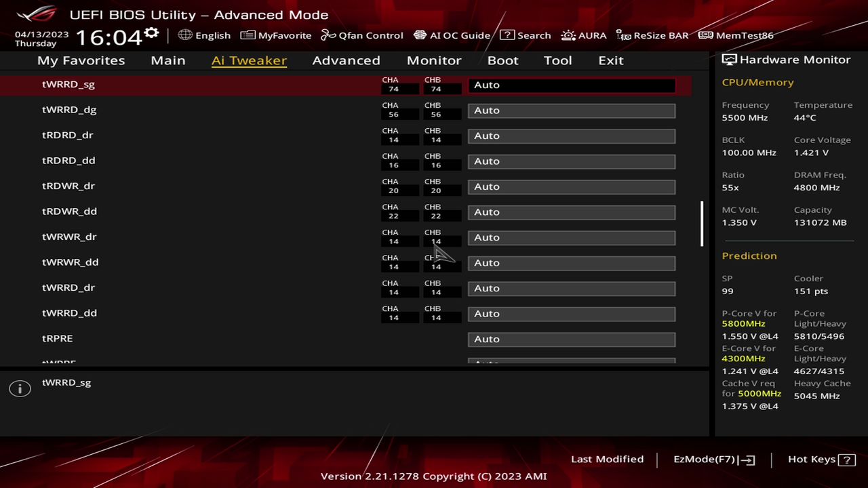Click the CHB value 56 for tWRRD_dg

436,115
